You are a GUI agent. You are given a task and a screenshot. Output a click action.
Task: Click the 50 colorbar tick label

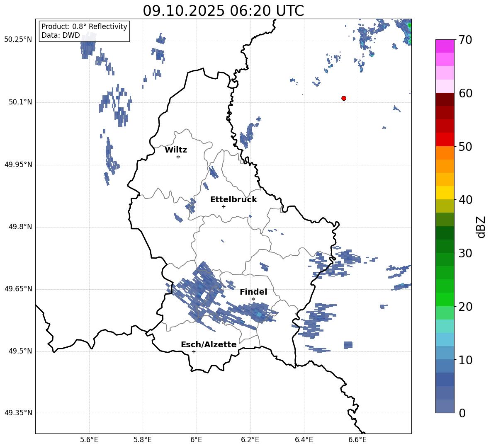(x=465, y=147)
